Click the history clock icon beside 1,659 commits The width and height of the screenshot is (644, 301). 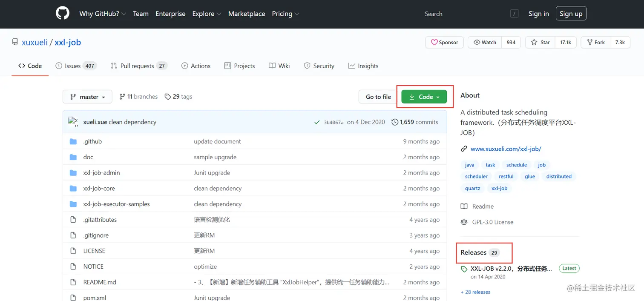point(395,122)
